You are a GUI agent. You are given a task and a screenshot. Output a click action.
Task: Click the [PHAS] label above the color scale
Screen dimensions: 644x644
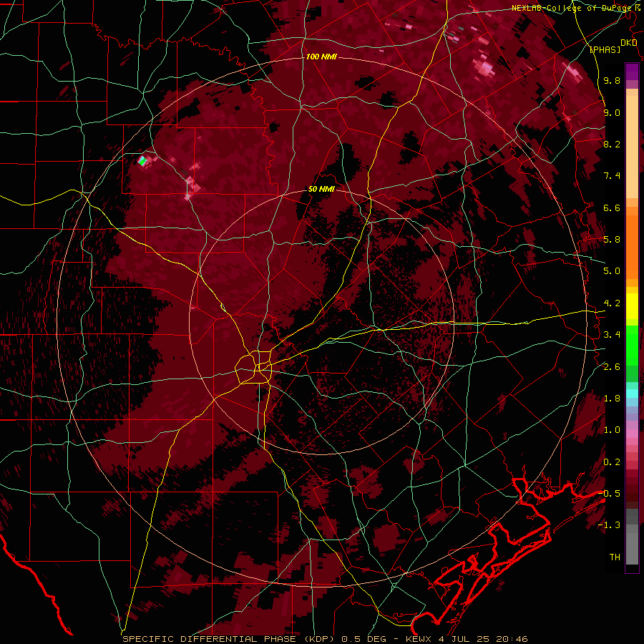[605, 50]
